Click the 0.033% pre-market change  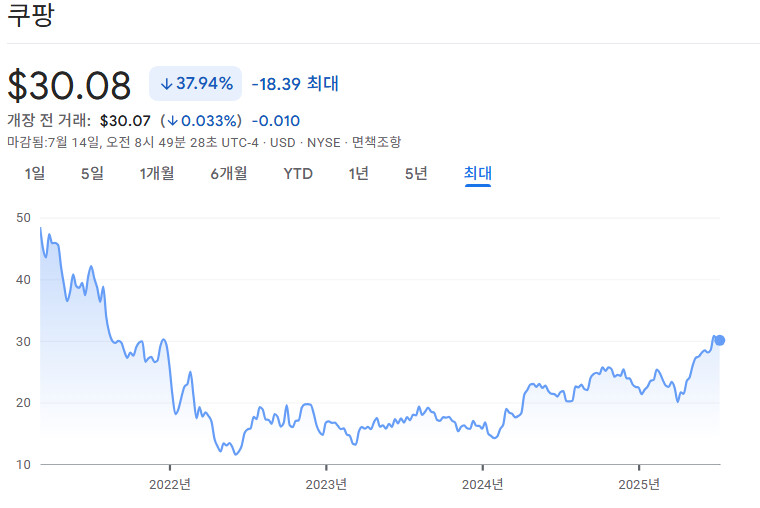coord(201,121)
